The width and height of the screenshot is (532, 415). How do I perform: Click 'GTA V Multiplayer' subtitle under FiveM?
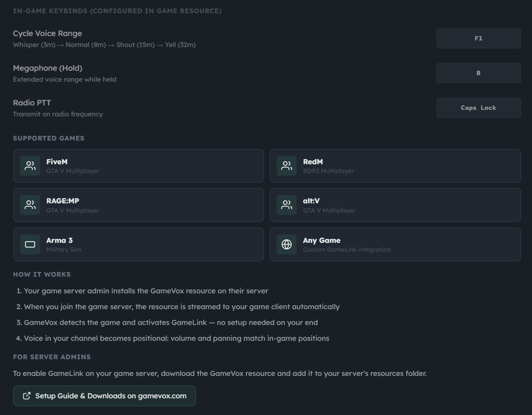72,171
